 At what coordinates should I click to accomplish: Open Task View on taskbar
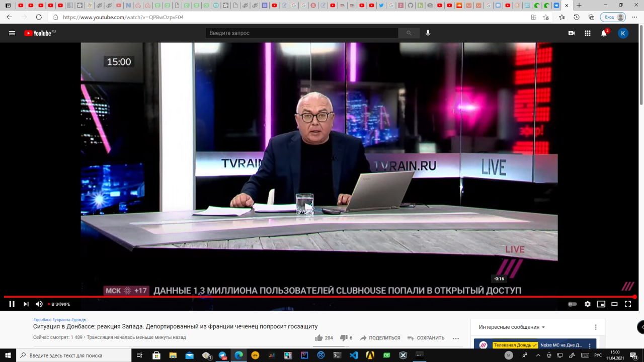[x=140, y=355]
